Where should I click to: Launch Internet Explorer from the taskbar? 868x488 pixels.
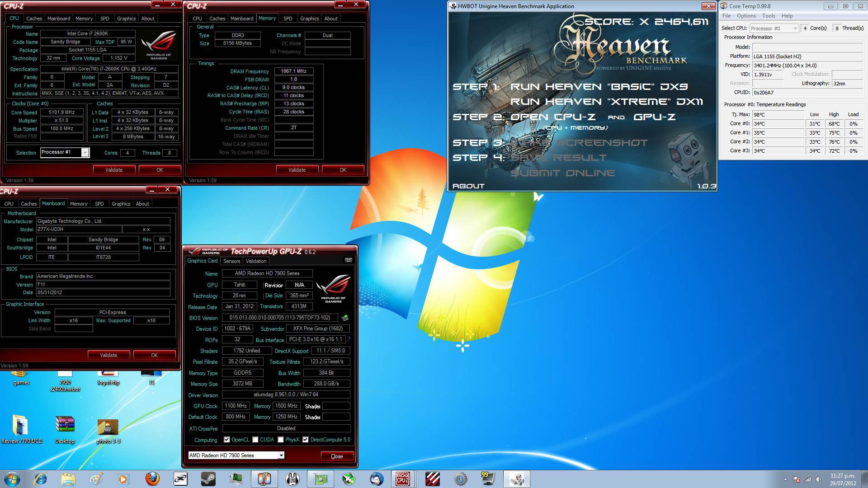click(x=41, y=479)
